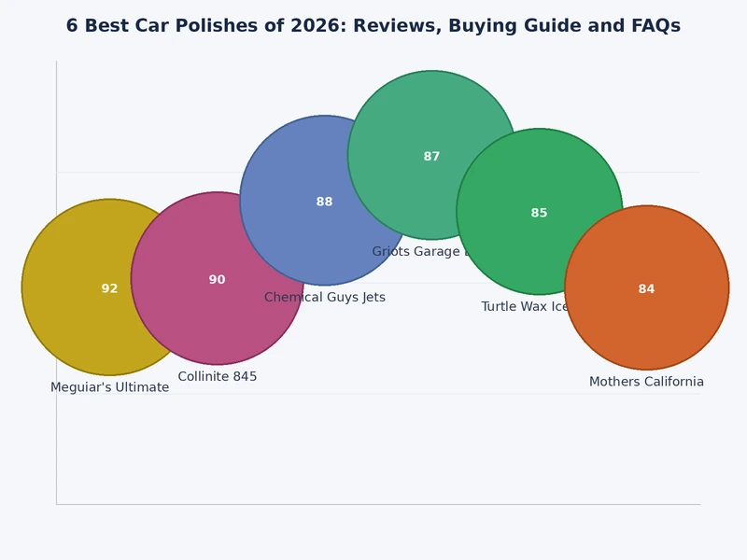Click the Chemical Guys Jets label
The width and height of the screenshot is (747, 560).
point(325,297)
